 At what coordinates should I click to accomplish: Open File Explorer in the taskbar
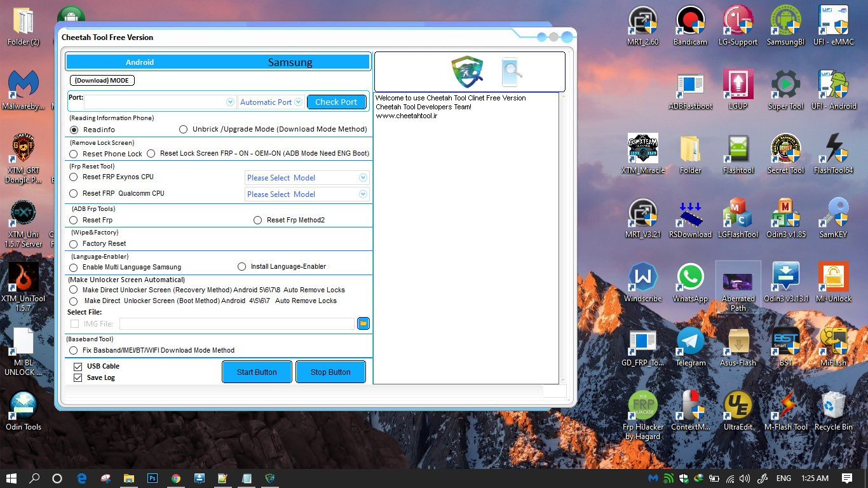tap(129, 478)
